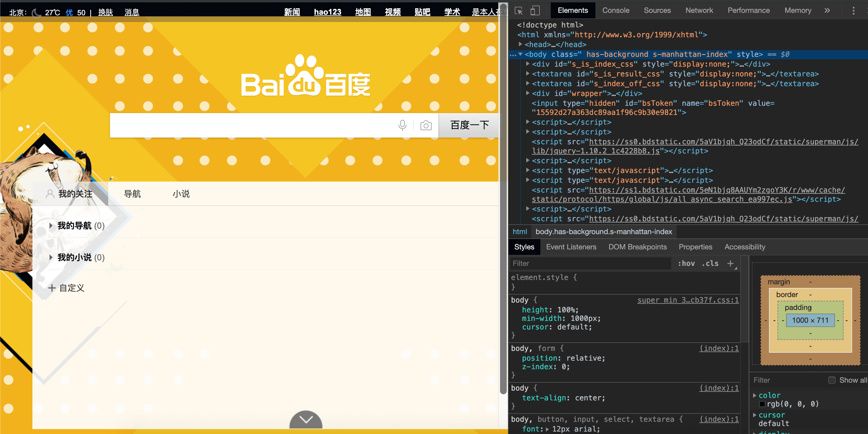Open more DevTools tabs chevron

(827, 10)
